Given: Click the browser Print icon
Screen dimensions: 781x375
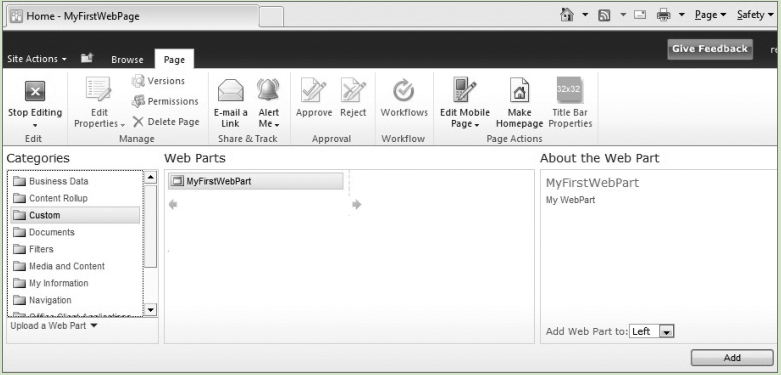Looking at the screenshot, I should pos(663,15).
